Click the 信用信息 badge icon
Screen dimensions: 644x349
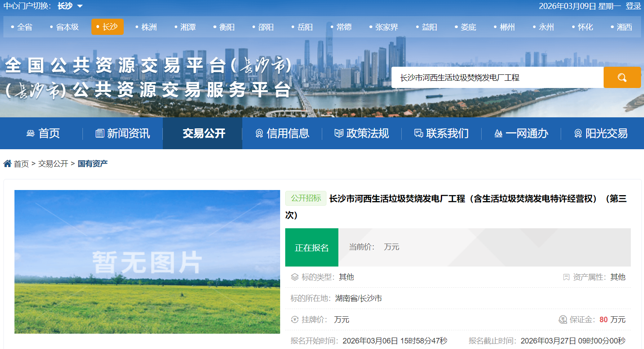[x=259, y=133]
